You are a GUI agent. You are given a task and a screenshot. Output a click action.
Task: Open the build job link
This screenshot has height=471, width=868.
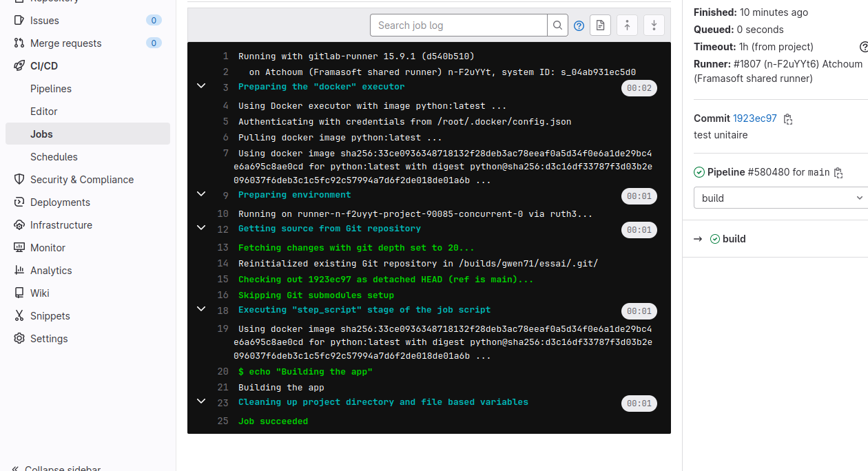(734, 239)
